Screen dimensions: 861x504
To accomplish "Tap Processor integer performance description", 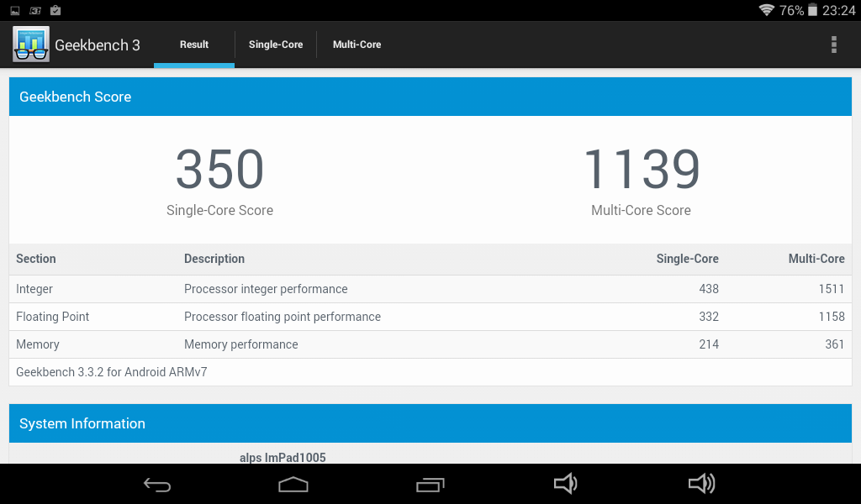I will (266, 289).
